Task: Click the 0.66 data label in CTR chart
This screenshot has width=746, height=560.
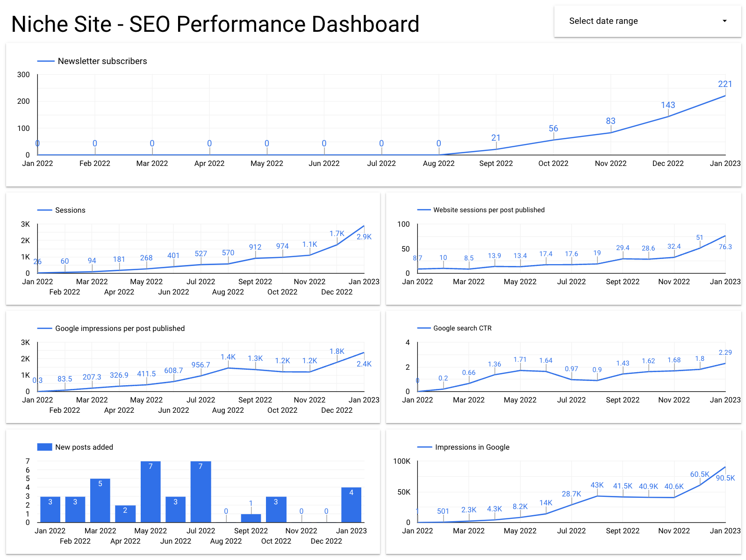Action: pyautogui.click(x=469, y=373)
